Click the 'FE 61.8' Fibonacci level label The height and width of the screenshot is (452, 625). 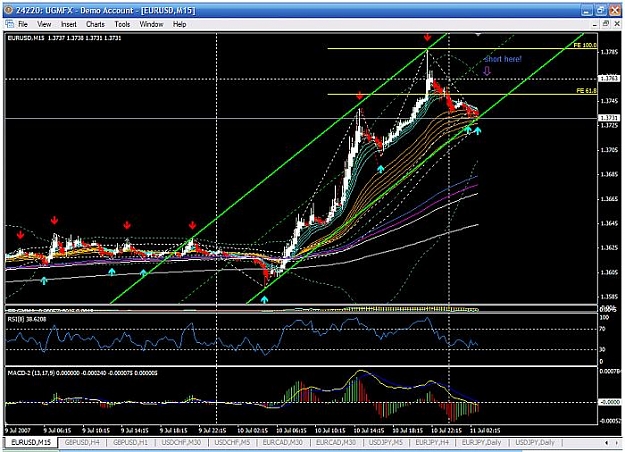coord(586,91)
